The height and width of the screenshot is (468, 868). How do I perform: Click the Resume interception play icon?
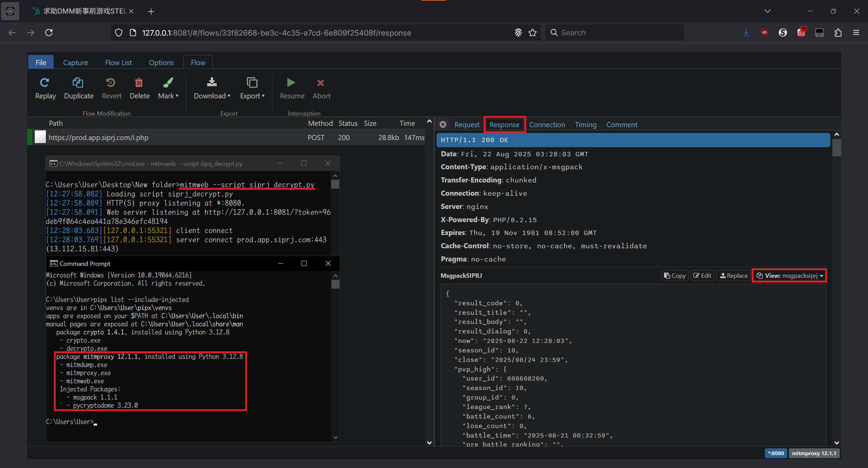point(291,83)
